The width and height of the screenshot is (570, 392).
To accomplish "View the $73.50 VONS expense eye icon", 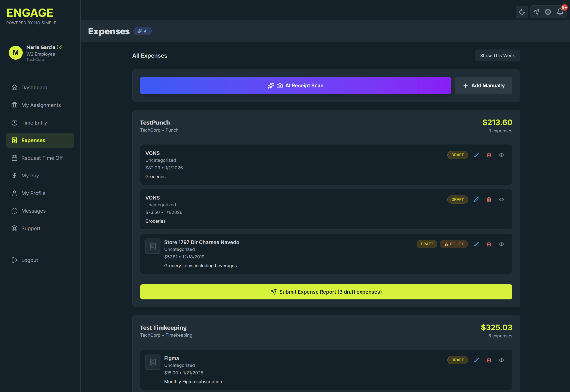I will click(501, 200).
